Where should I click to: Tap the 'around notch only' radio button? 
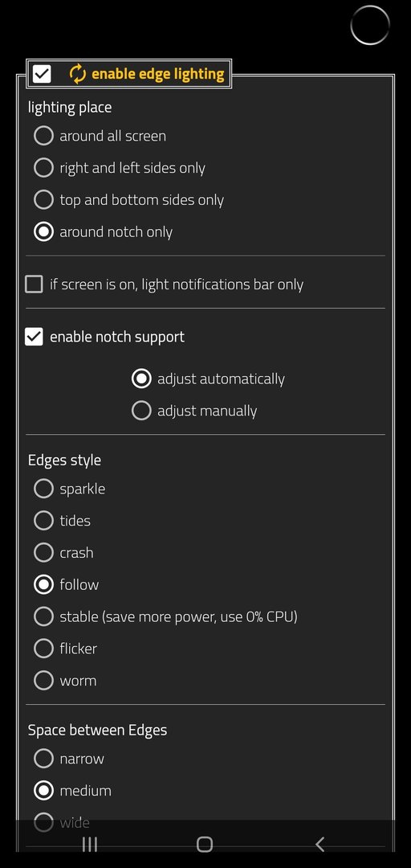(43, 232)
